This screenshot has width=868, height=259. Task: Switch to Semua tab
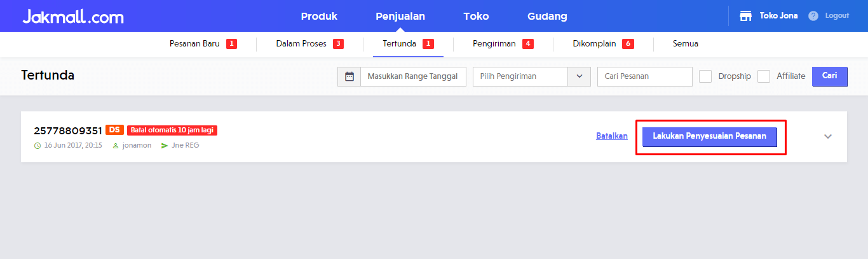click(686, 44)
